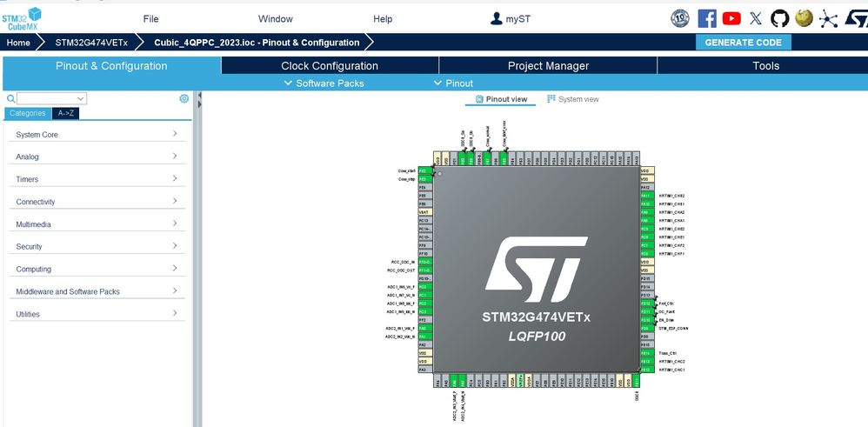Select the PC0 pin for ADC1_IN6_Vc_P
868x427 pixels.
(424, 287)
